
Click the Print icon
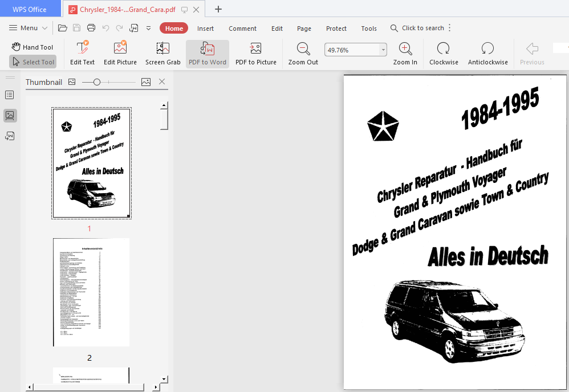(x=91, y=28)
